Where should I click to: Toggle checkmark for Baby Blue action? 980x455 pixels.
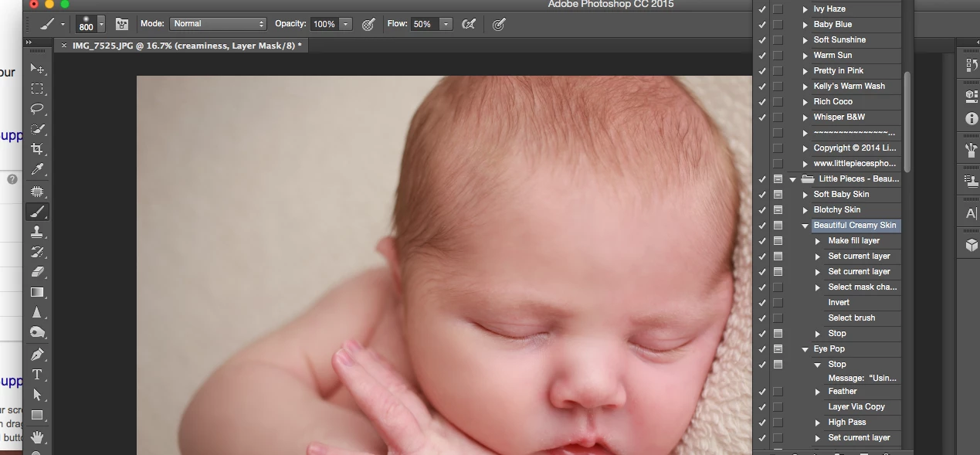(x=762, y=25)
